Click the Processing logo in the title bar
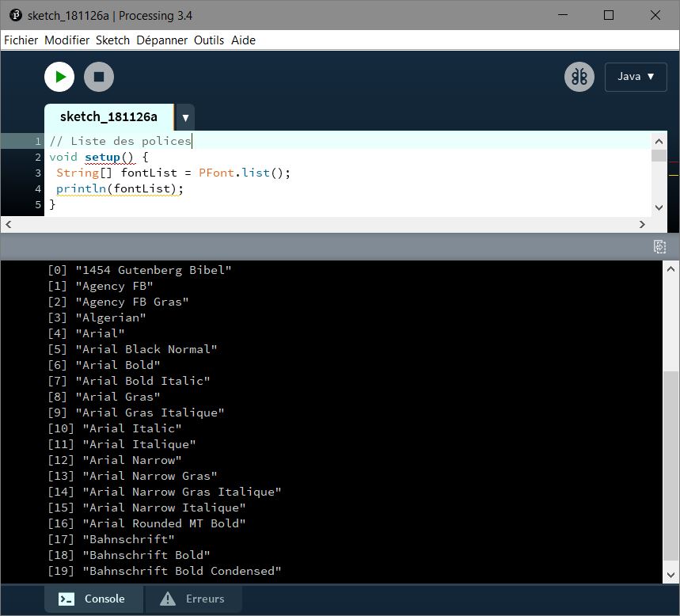Screen dimensions: 680x616 pos(15,15)
